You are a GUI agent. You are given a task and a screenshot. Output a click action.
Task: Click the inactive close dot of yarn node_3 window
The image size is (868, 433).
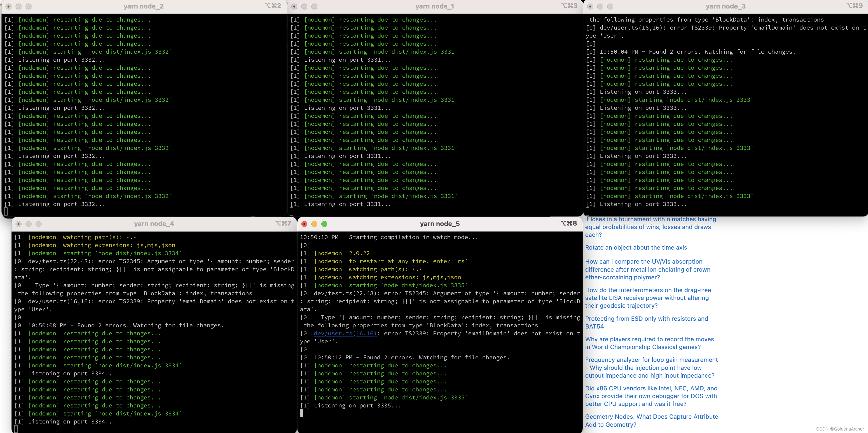590,7
